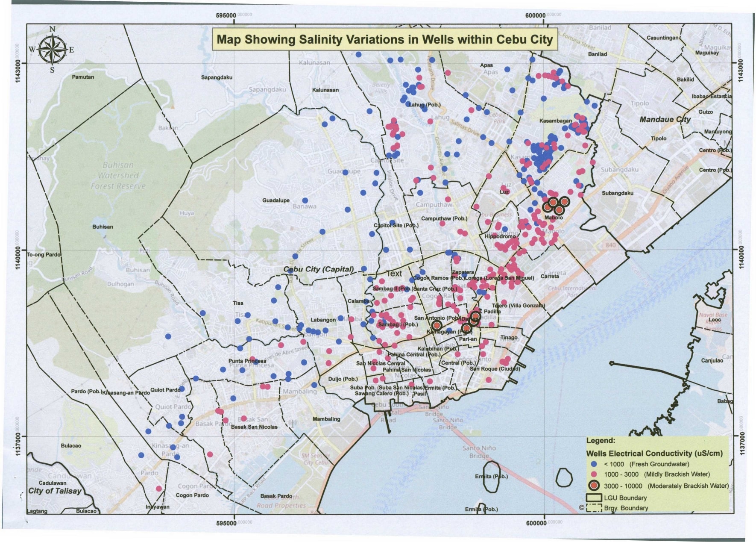Screen dimensions: 756x542
Task: Click the Buhisan Watershed Forest Reserve text
Action: [118, 175]
